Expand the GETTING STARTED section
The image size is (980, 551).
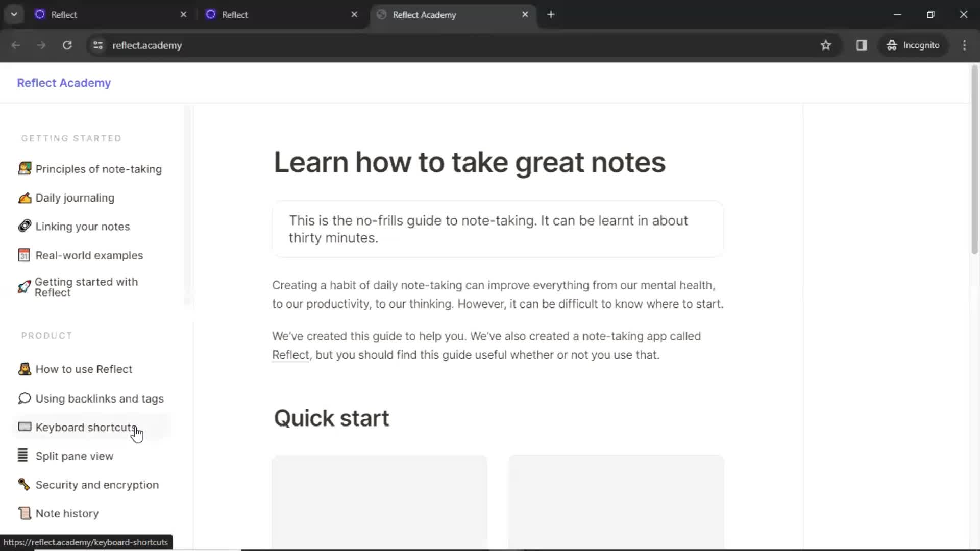point(70,138)
